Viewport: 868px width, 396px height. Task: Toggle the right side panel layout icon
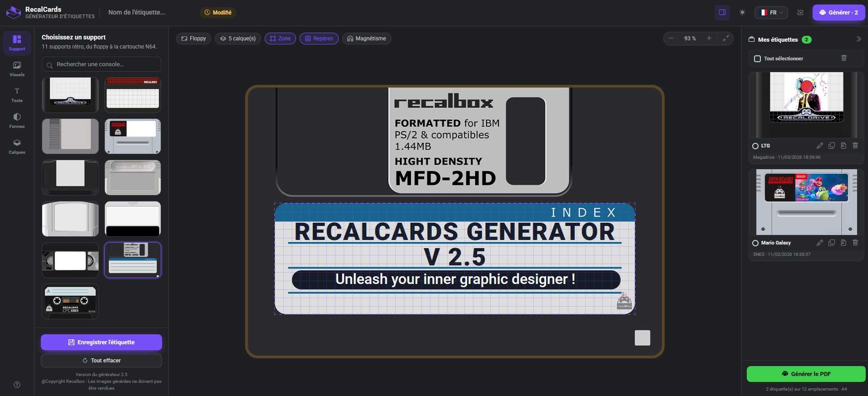click(x=722, y=12)
